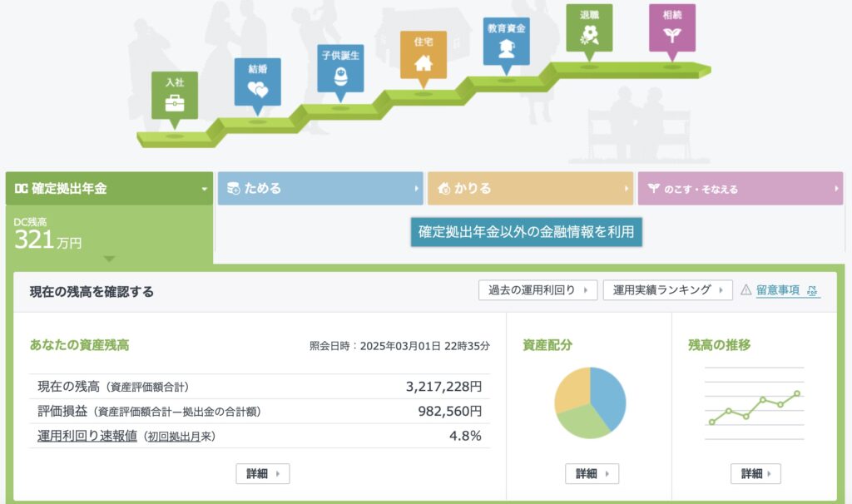Open 過去の運用利回り
Image resolution: width=852 pixels, height=504 pixels.
[537, 290]
